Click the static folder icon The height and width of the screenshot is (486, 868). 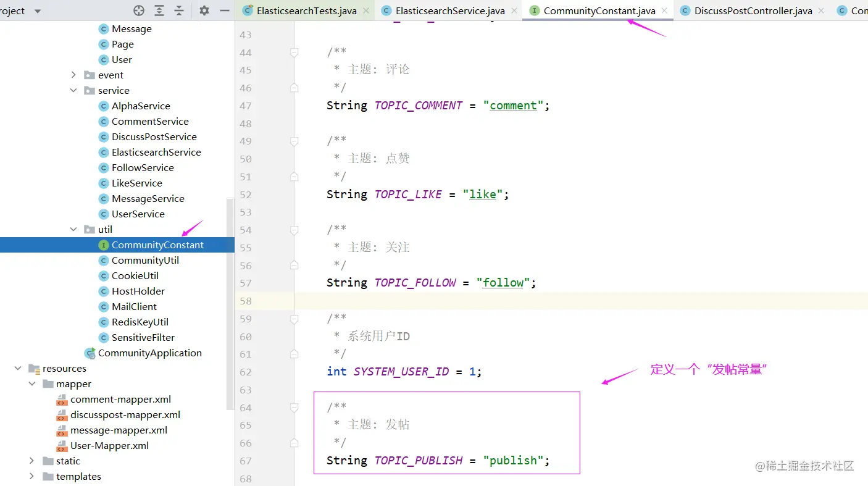pyautogui.click(x=48, y=461)
